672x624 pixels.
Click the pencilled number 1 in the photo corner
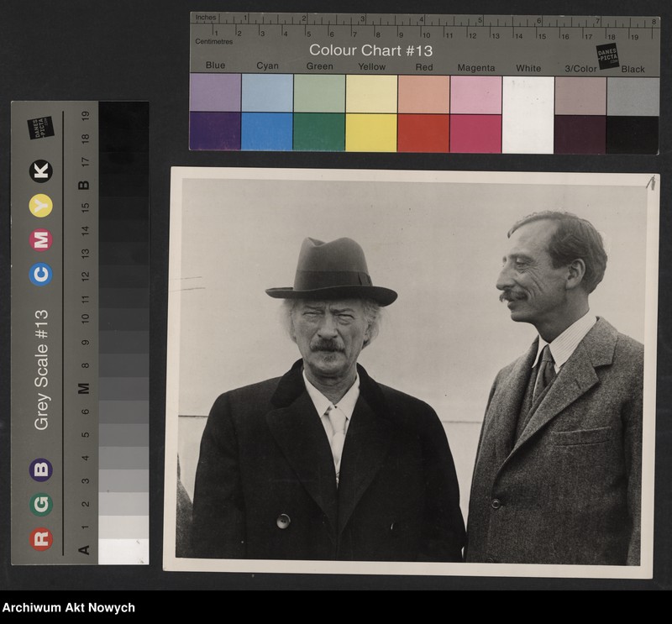coord(651,182)
